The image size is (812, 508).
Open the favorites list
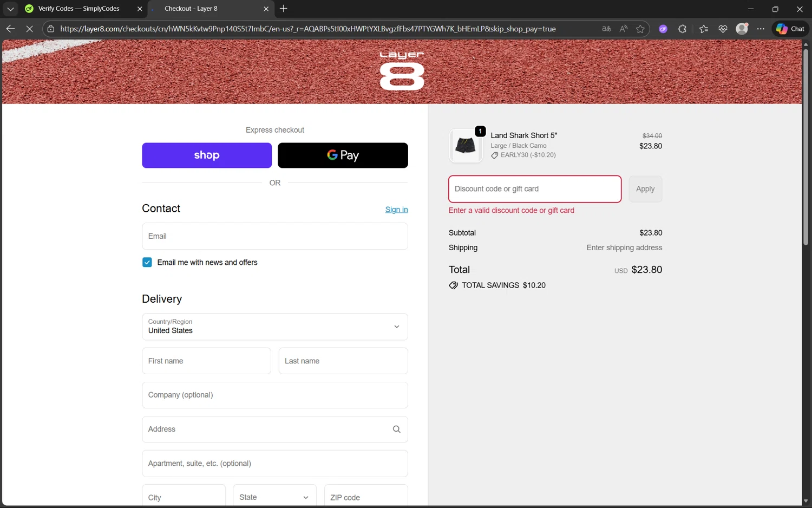704,29
